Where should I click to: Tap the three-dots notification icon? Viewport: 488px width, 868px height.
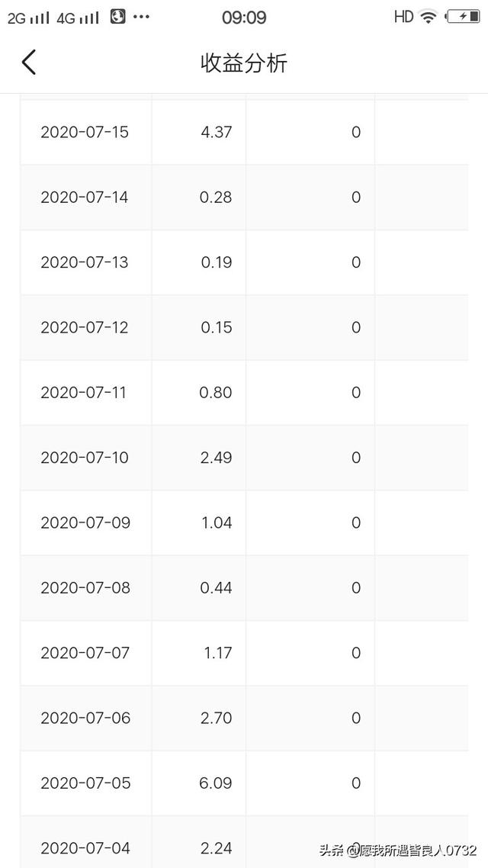click(142, 17)
